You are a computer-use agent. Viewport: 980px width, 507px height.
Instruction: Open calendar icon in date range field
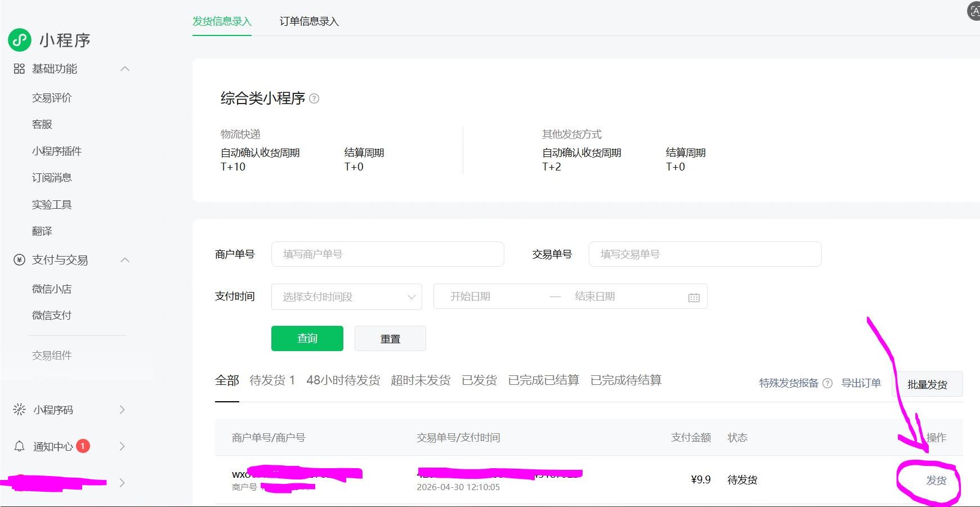click(x=693, y=297)
